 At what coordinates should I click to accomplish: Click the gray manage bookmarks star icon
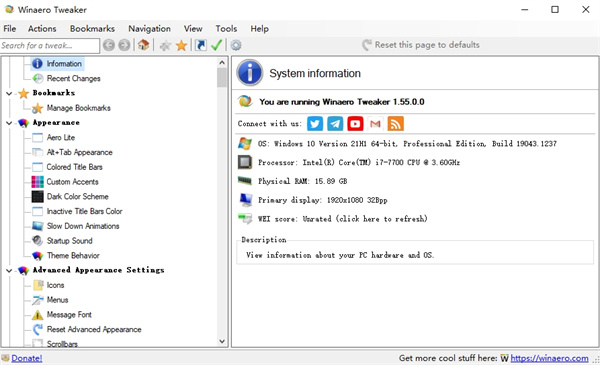coord(165,46)
